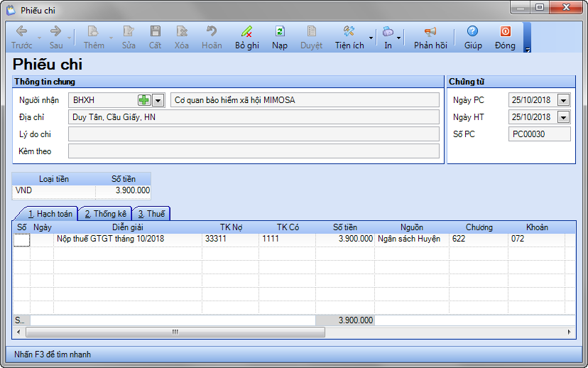The height and width of the screenshot is (368, 588).
Task: Click Nguồn cell Ngân sách Huyện
Action: tap(412, 239)
